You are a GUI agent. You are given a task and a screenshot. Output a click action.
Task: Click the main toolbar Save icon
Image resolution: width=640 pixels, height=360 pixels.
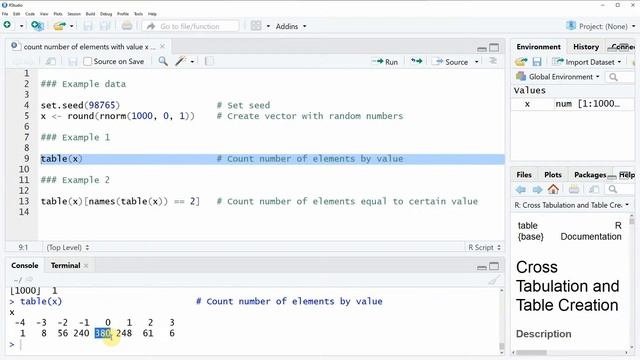(88, 26)
